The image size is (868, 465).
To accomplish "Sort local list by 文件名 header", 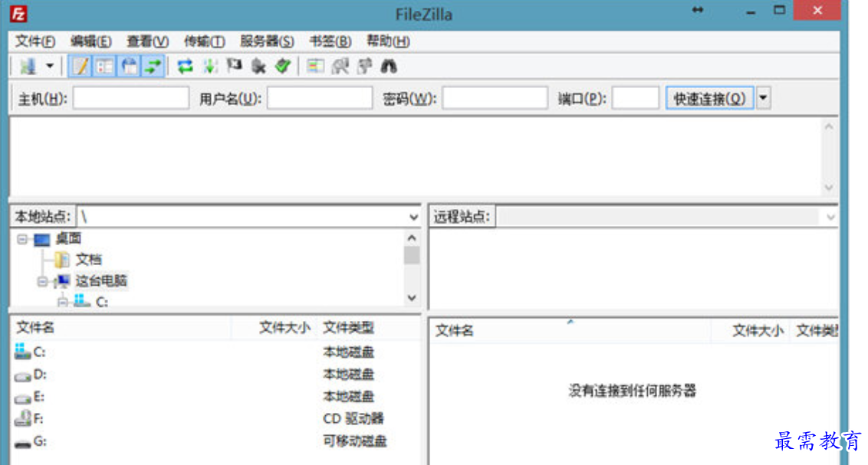I will pyautogui.click(x=35, y=327).
